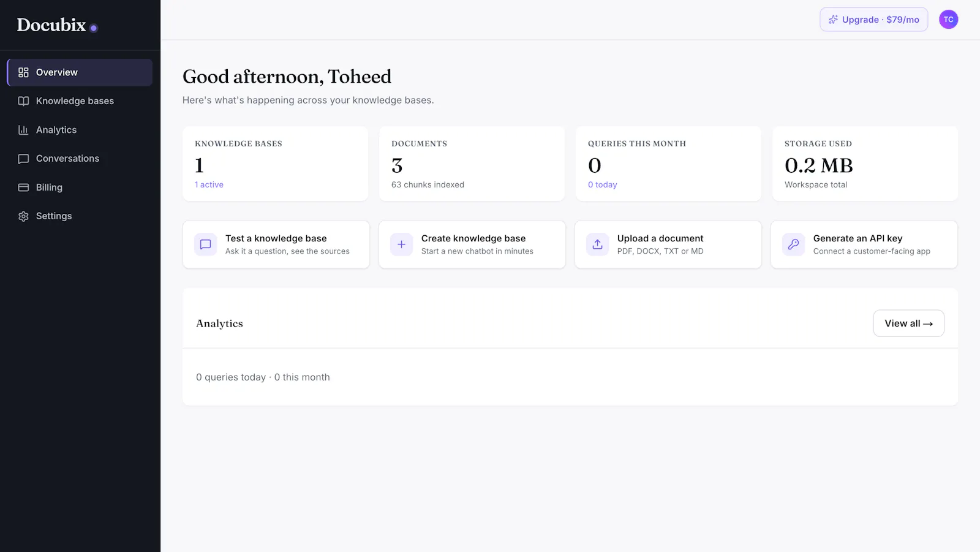Click 'Workspace total' text
Screen dimensions: 980x552
point(816,184)
